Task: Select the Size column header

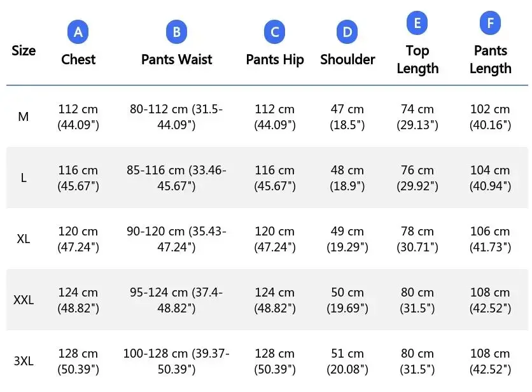Action: coord(24,50)
